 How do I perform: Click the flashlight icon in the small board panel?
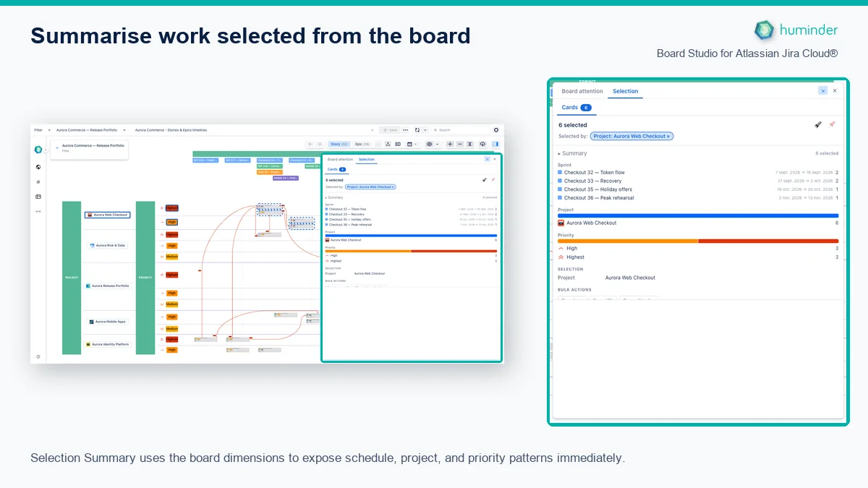484,179
